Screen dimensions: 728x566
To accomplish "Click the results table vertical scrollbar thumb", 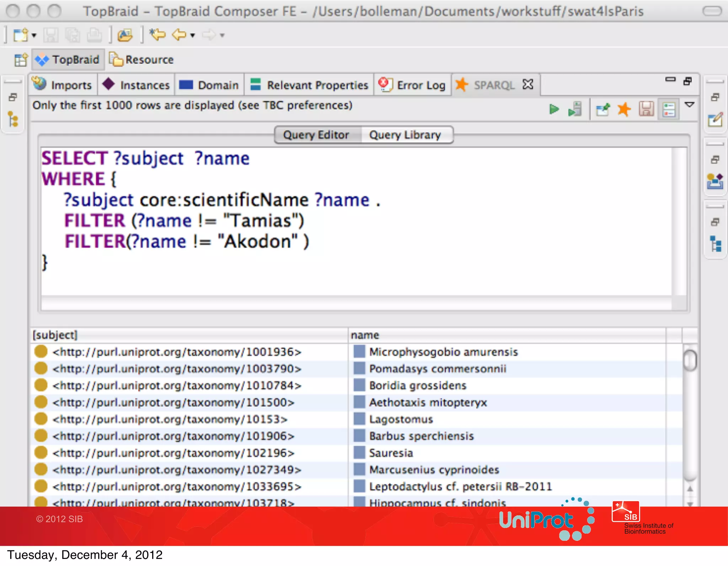I will click(690, 360).
